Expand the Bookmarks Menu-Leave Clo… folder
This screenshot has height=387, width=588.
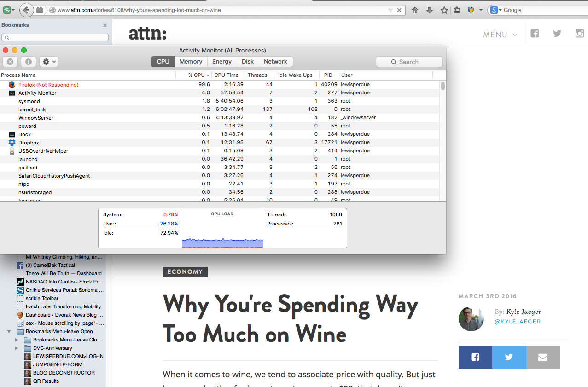click(x=17, y=340)
